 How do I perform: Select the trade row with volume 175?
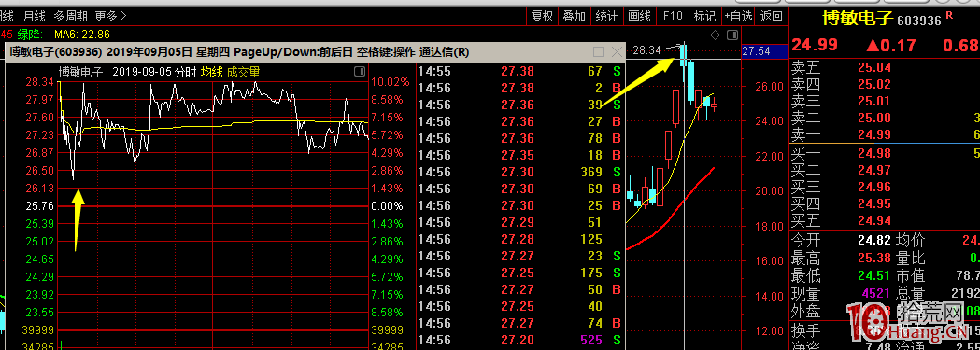pyautogui.click(x=520, y=273)
